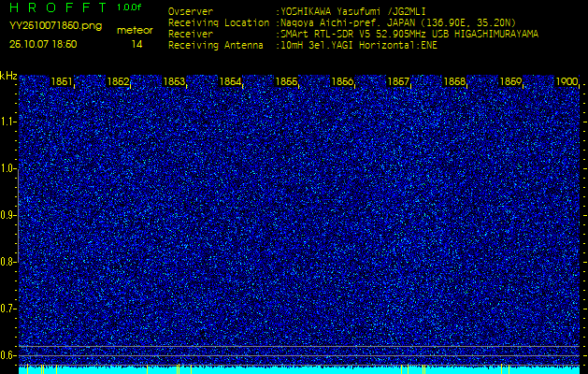Click the 1.00f version label
The image size is (588, 374).
[x=130, y=7]
